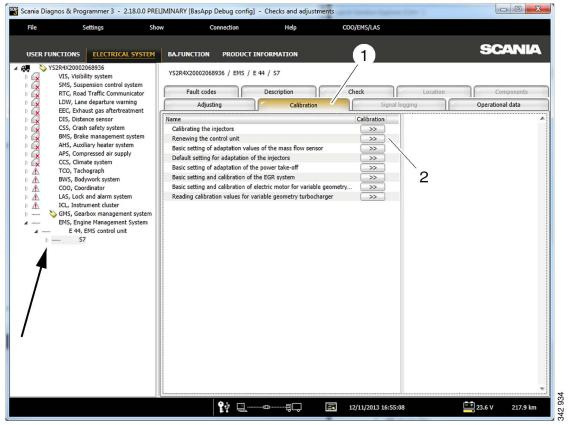This screenshot has height=425, width=568.
Task: Open the Fault codes tab
Action: pyautogui.click(x=201, y=92)
